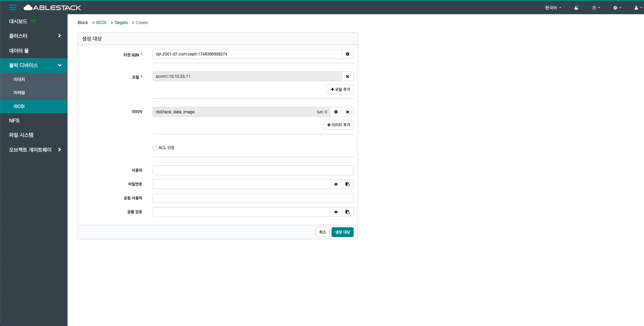
Task: Focus the 타겟 IQN input field
Action: tap(247, 54)
